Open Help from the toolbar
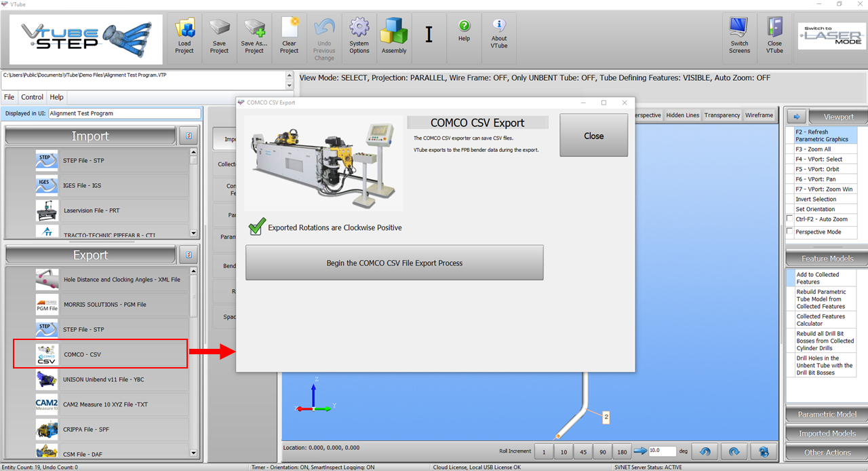The image size is (868, 471). (x=464, y=31)
